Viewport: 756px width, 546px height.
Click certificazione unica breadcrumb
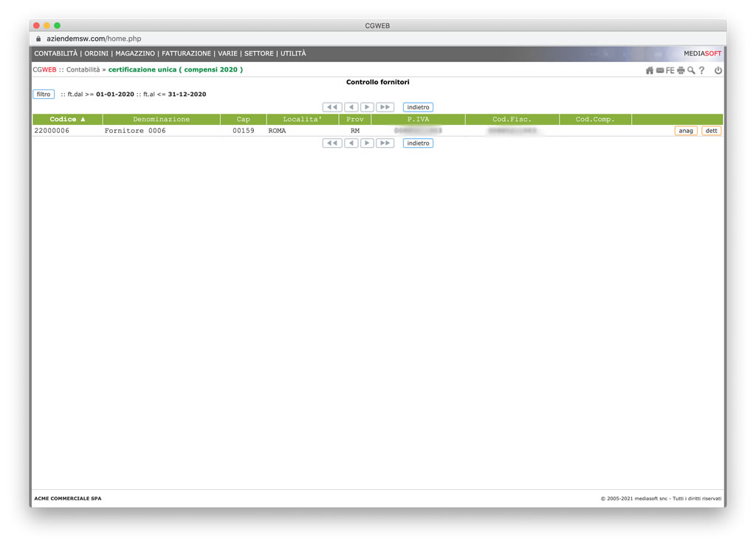tap(176, 69)
